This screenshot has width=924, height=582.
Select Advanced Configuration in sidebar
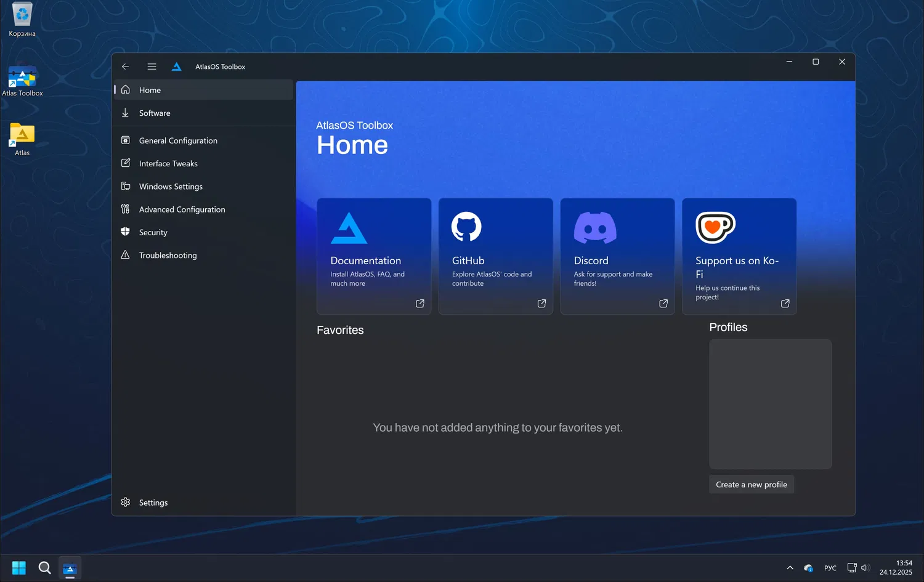[x=203, y=209]
